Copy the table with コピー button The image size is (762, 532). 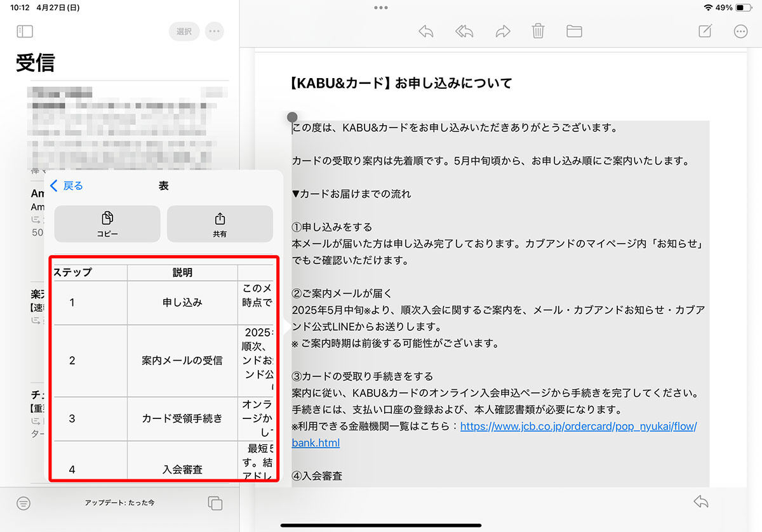point(107,224)
